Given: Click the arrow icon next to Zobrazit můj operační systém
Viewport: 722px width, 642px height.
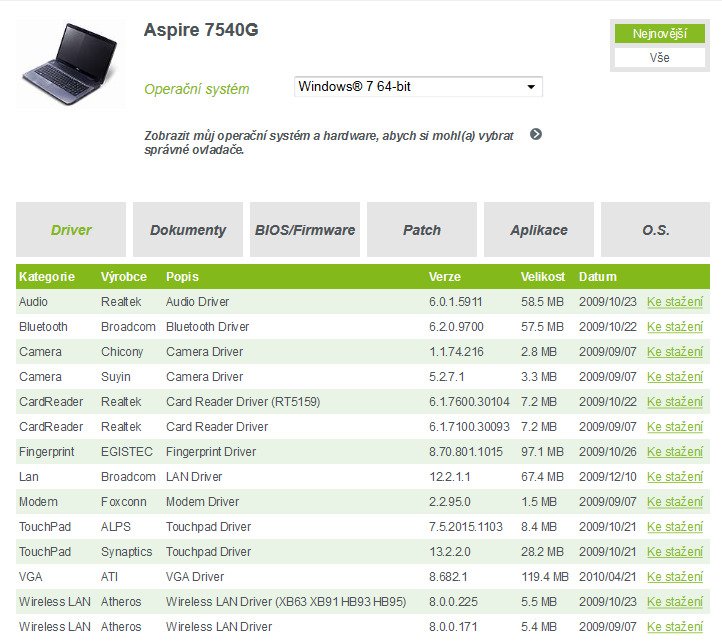Looking at the screenshot, I should pyautogui.click(x=536, y=134).
